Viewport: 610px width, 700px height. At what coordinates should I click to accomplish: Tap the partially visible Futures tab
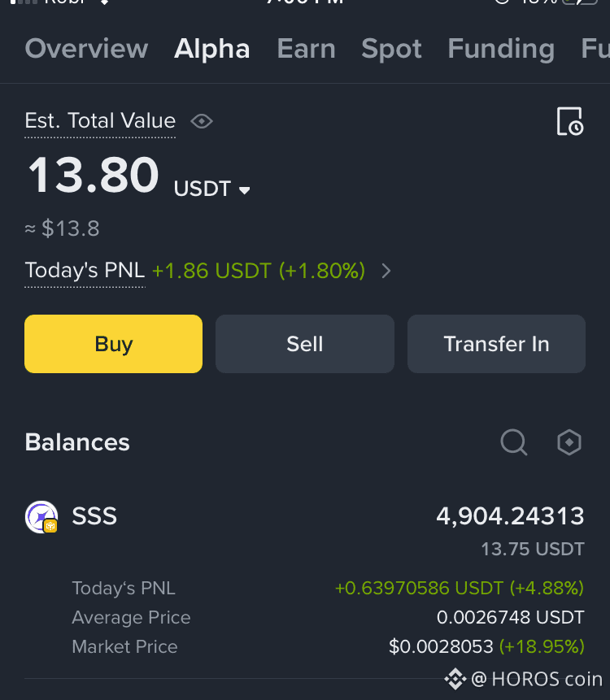[x=595, y=48]
